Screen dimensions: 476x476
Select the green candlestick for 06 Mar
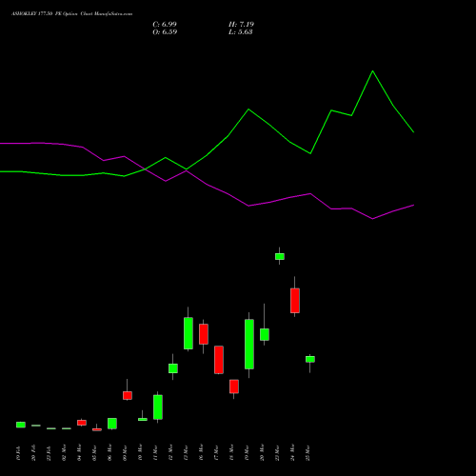112,424
